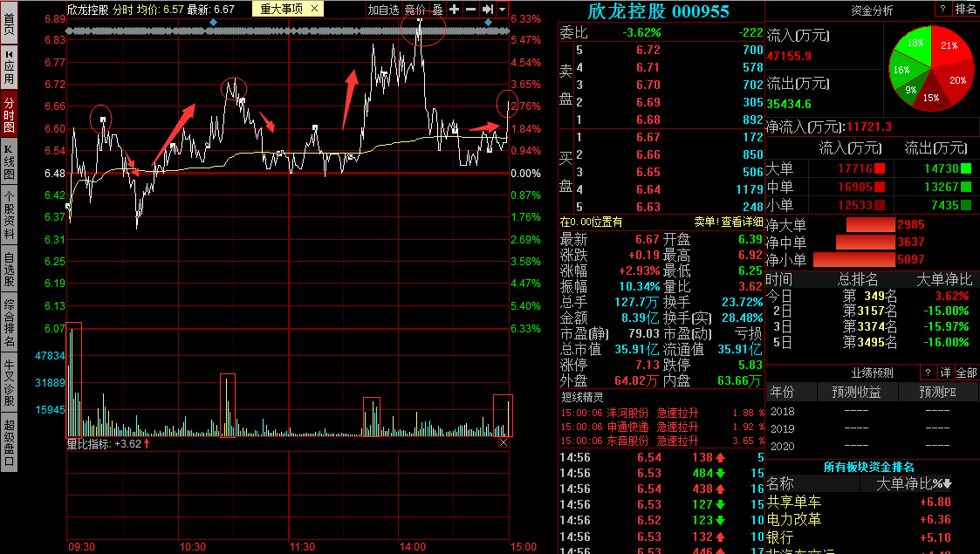Click the 叠 overlay icon in the toolbar
Image resolution: width=980 pixels, height=554 pixels.
click(438, 10)
